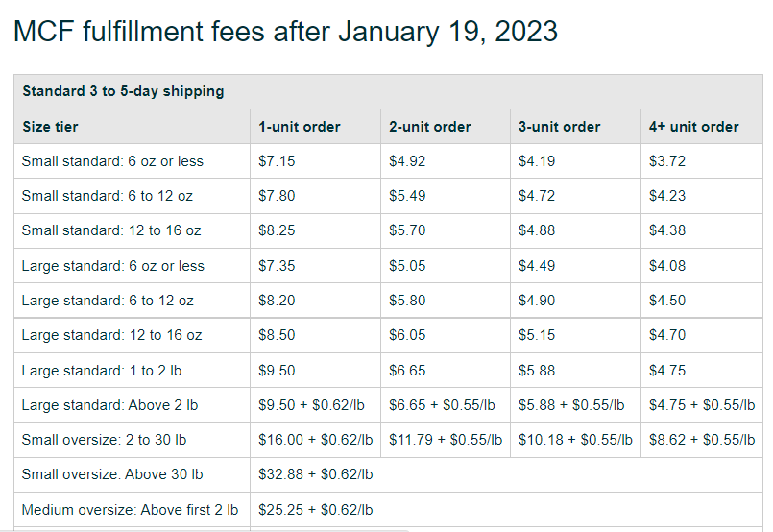Viewport: 773px width, 532px height.
Task: Select the Large standard: 1 to 2 lb label
Action: click(x=102, y=371)
